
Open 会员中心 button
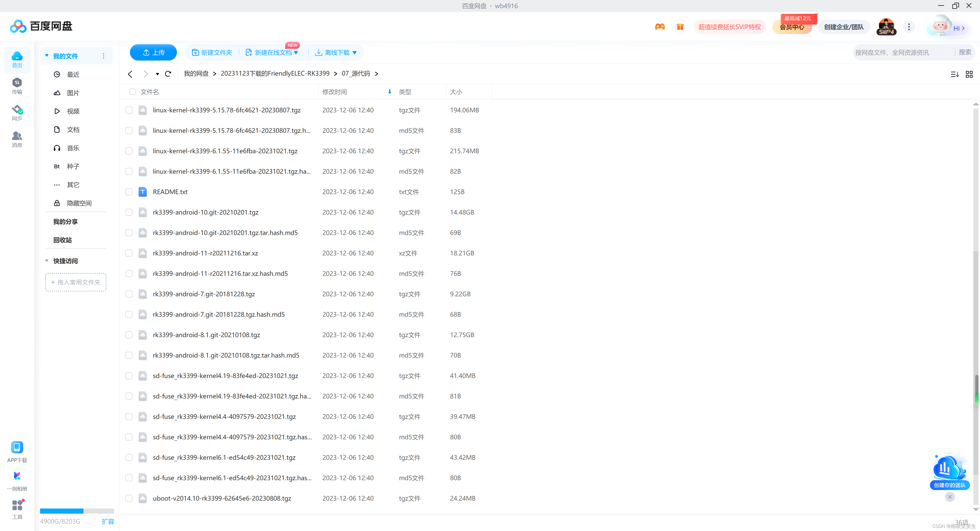[x=792, y=27]
